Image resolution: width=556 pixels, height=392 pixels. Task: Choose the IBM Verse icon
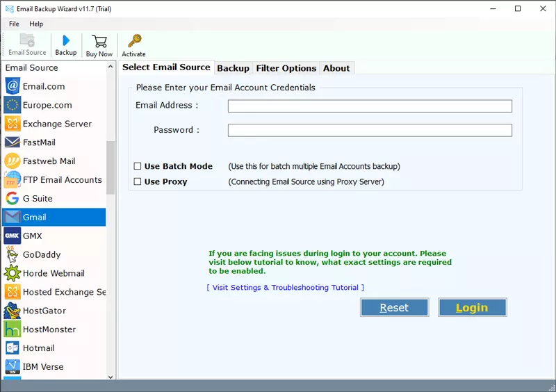pyautogui.click(x=13, y=366)
